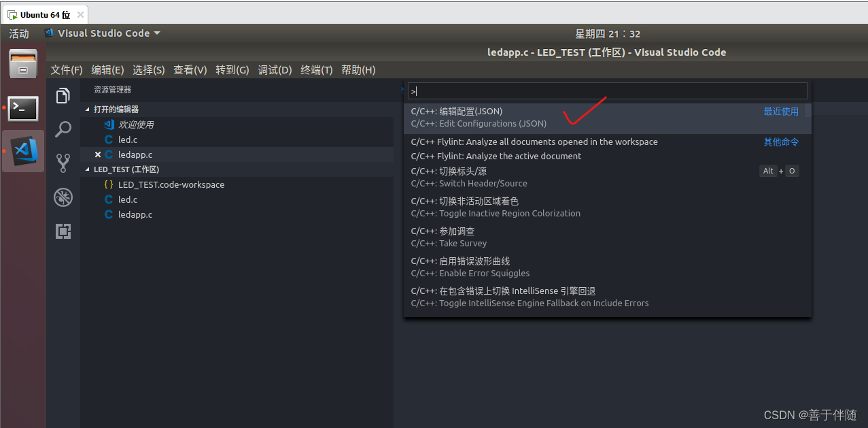
Task: Click the Visual Studio Code dock icon
Action: pos(23,151)
